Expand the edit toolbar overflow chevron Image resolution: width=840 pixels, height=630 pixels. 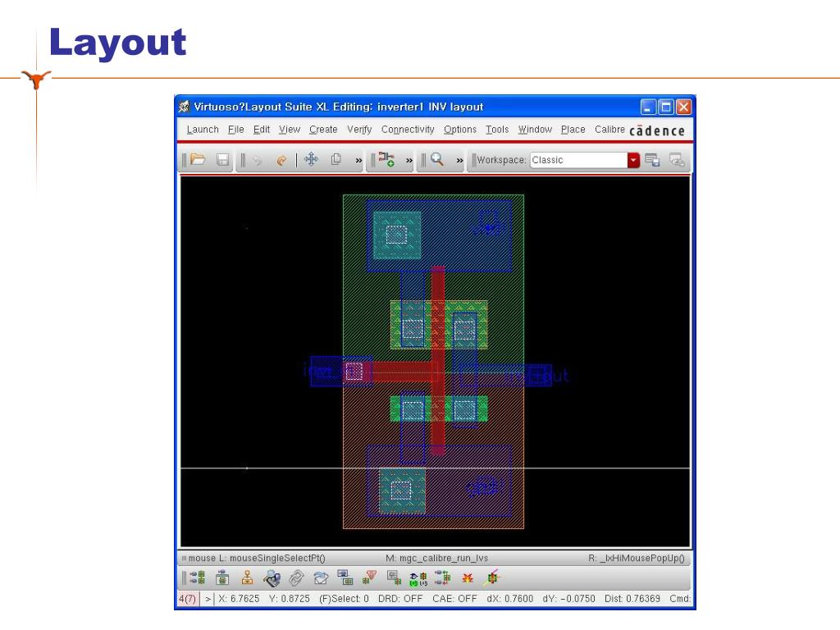pyautogui.click(x=358, y=160)
